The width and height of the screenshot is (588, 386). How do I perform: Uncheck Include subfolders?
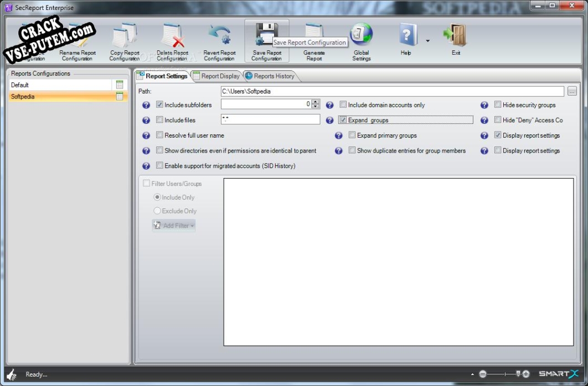click(x=160, y=105)
